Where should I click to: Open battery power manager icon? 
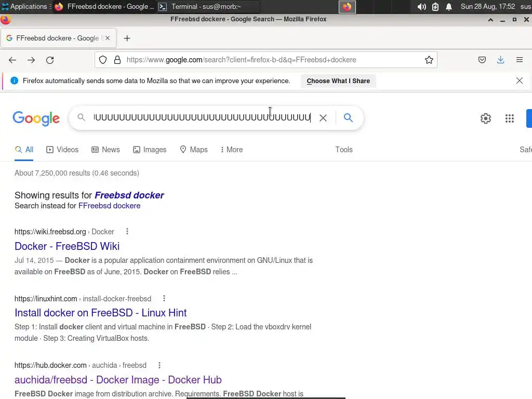point(435,6)
